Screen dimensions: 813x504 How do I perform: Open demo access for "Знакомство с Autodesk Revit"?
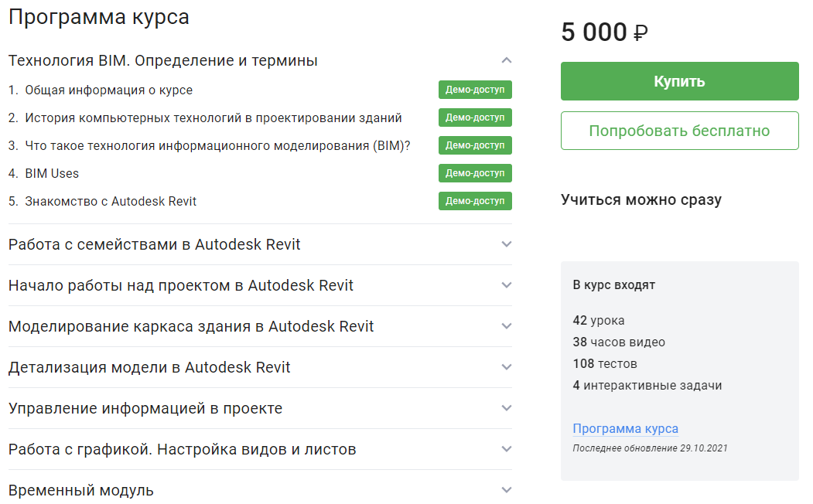click(475, 201)
